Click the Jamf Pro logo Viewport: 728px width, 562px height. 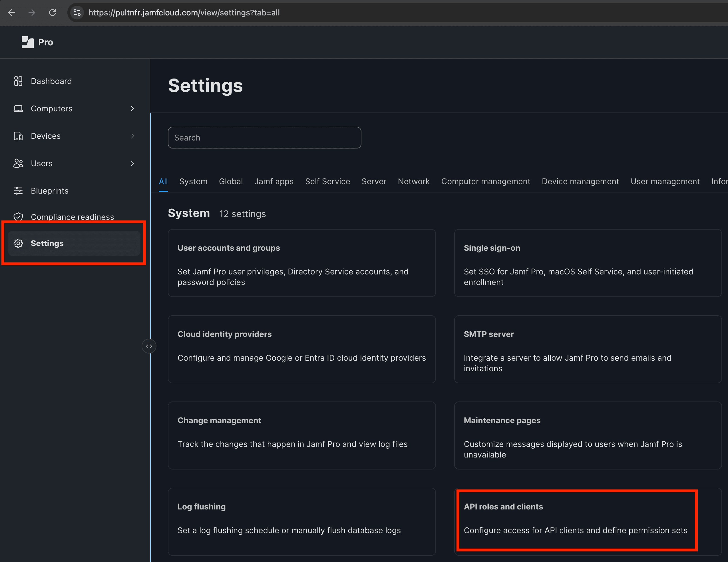28,42
